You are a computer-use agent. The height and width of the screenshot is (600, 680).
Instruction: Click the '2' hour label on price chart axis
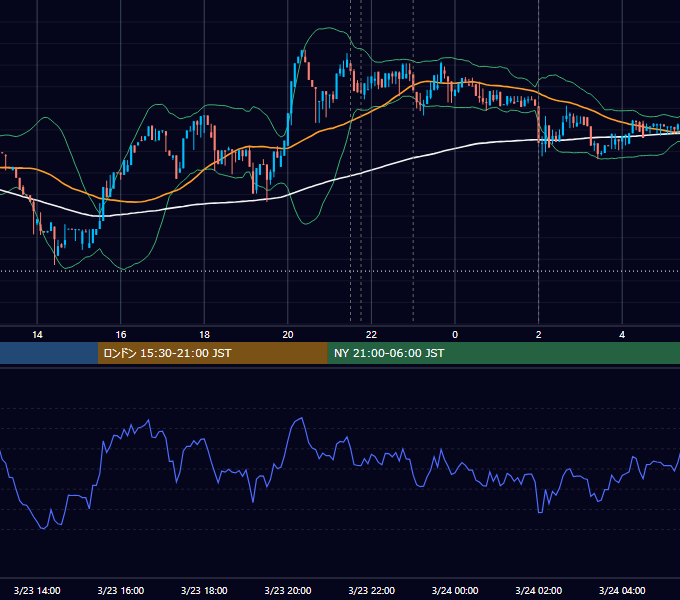pos(538,335)
